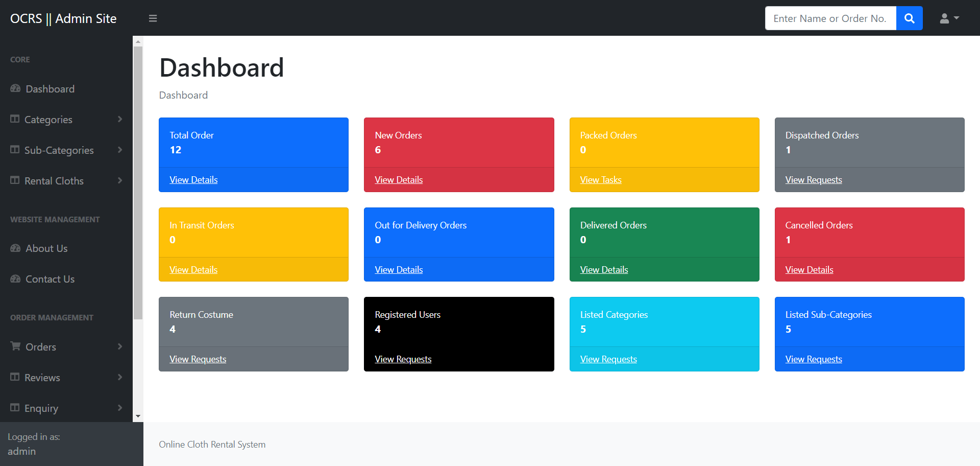Open View Requests for Registered Users
Image resolution: width=980 pixels, height=466 pixels.
tap(403, 359)
